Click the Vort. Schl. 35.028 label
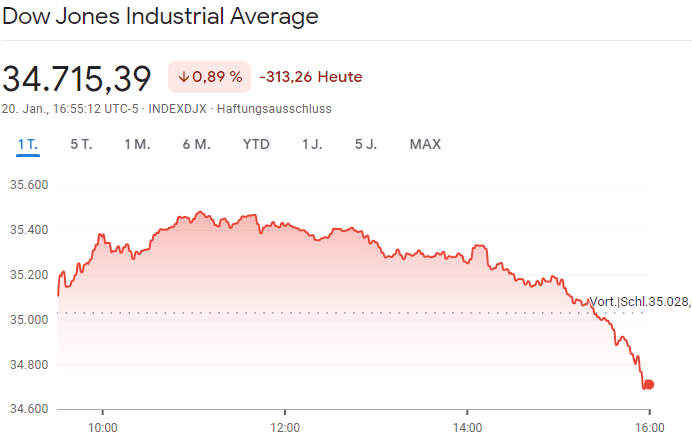Screen dimensions: 692x447 click(x=639, y=302)
